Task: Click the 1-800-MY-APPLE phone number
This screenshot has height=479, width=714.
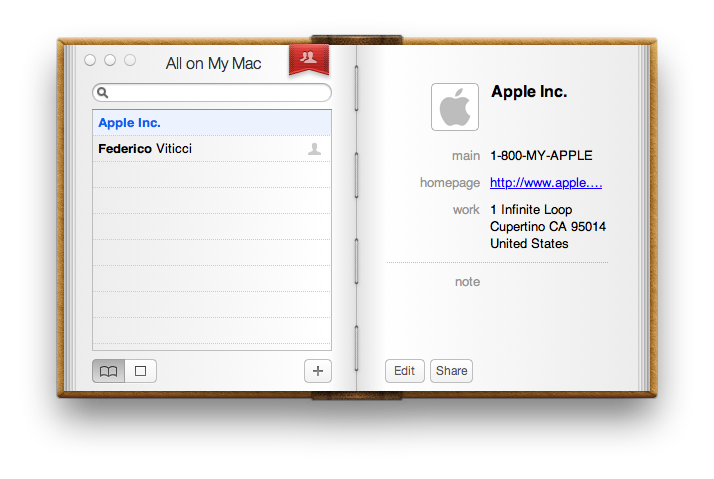Action: [x=541, y=156]
